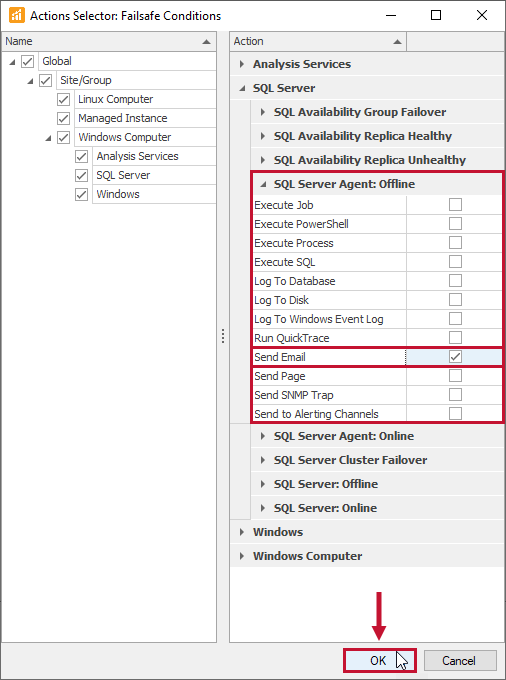Select the Linux Computer tree item
Viewport: 506px width, 680px height.
point(115,99)
